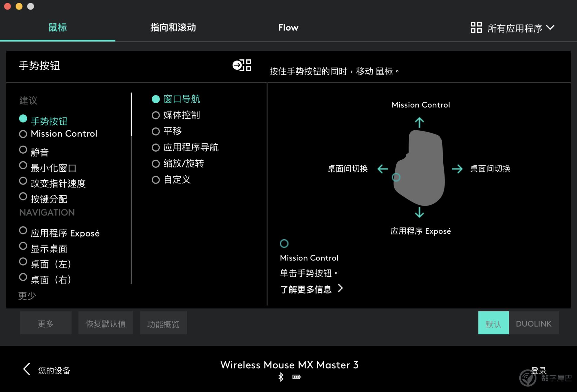Choose the 应用程序导航 gesture mode
The image size is (577, 392).
[185, 147]
